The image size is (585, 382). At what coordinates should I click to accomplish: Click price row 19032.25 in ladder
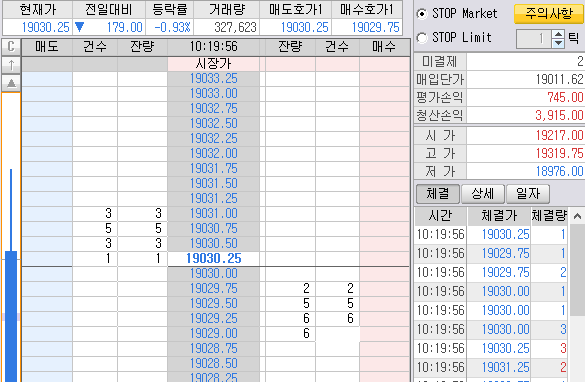coord(213,138)
